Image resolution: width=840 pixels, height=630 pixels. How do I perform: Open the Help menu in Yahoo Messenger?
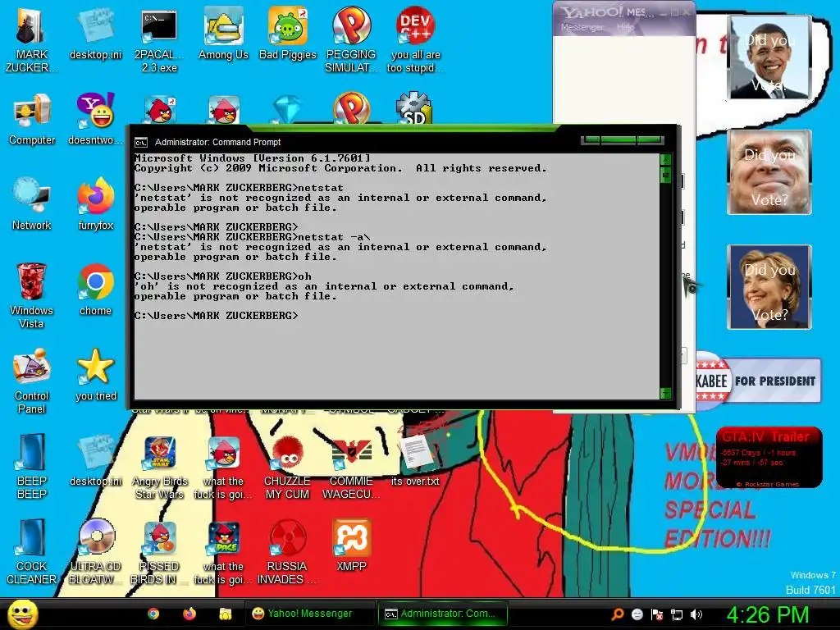point(625,27)
